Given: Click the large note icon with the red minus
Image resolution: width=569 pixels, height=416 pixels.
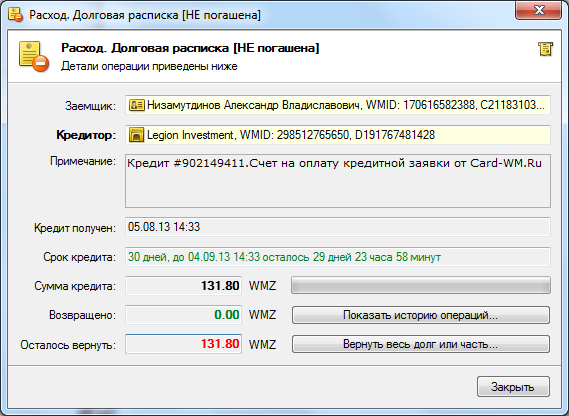Looking at the screenshot, I should click(34, 57).
